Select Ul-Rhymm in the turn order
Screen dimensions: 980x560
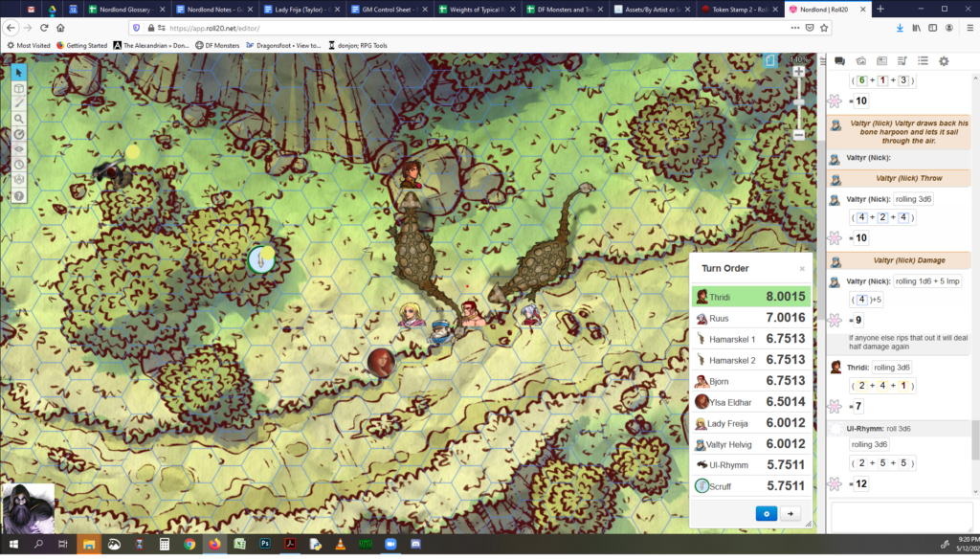pyautogui.click(x=751, y=465)
